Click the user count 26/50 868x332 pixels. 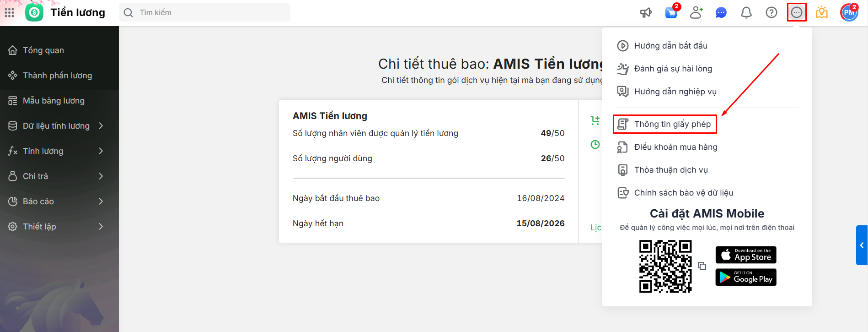click(x=552, y=158)
